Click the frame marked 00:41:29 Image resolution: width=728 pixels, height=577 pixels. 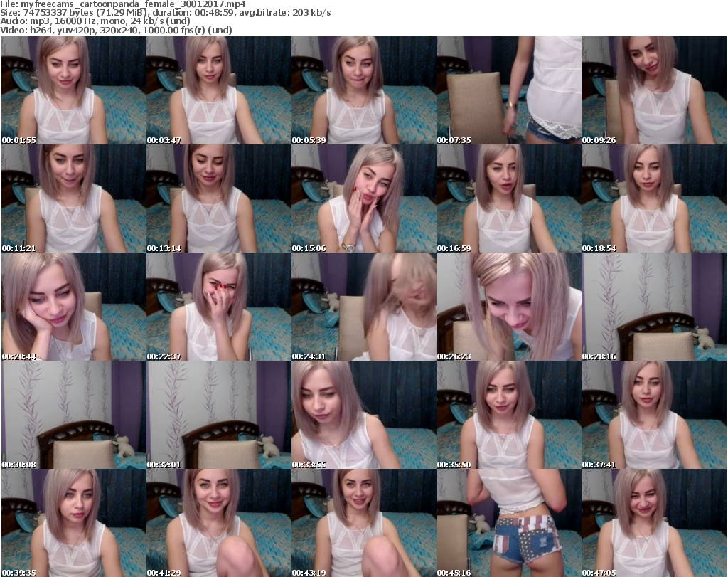(218, 523)
